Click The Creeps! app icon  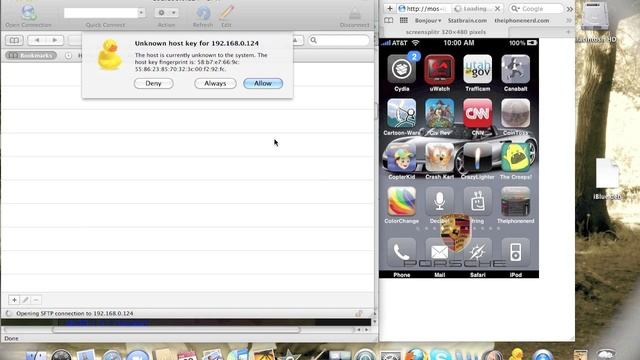click(x=516, y=157)
